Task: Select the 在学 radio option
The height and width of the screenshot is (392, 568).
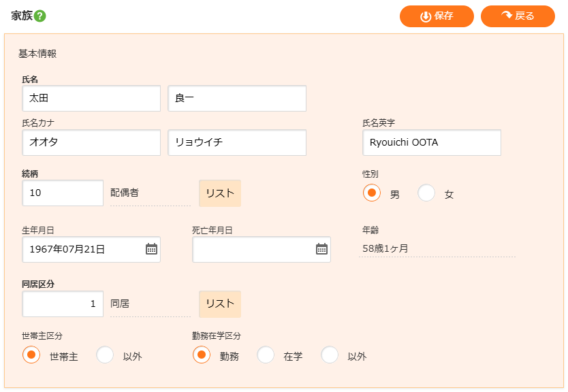Action: [x=266, y=355]
